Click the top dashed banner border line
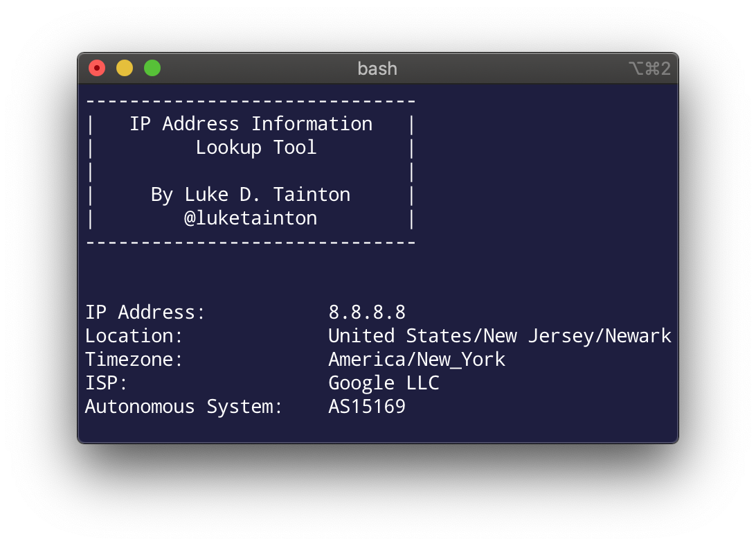The image size is (756, 546). [x=251, y=101]
